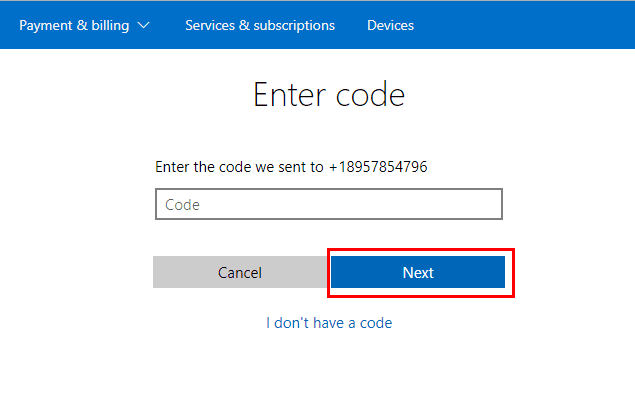Submit the code with Next

[x=418, y=272]
